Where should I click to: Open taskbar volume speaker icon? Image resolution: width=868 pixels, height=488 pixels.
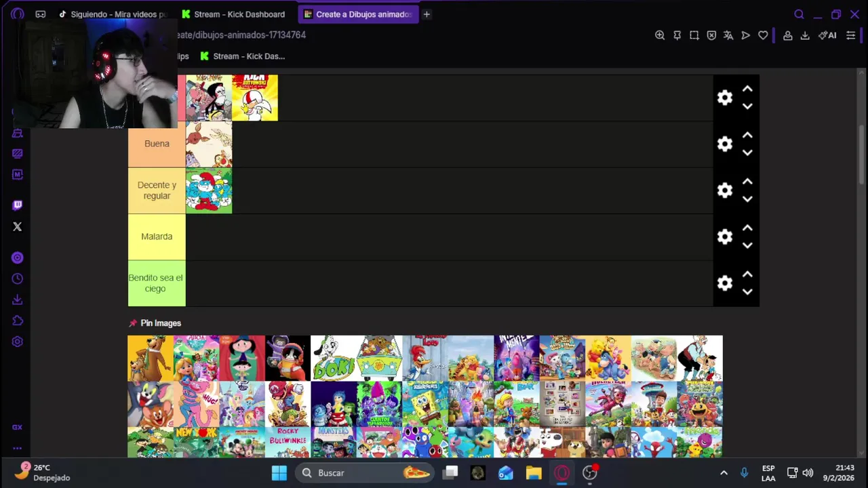tap(808, 473)
